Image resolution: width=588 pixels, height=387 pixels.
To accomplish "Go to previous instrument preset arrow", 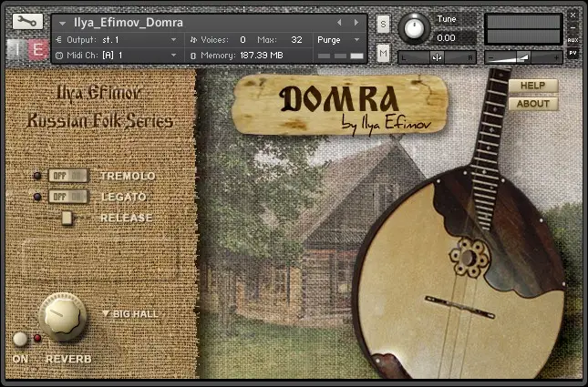I will (339, 23).
